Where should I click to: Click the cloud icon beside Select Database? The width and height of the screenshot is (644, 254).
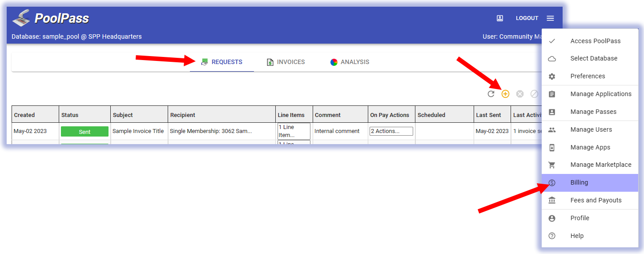[x=552, y=59]
